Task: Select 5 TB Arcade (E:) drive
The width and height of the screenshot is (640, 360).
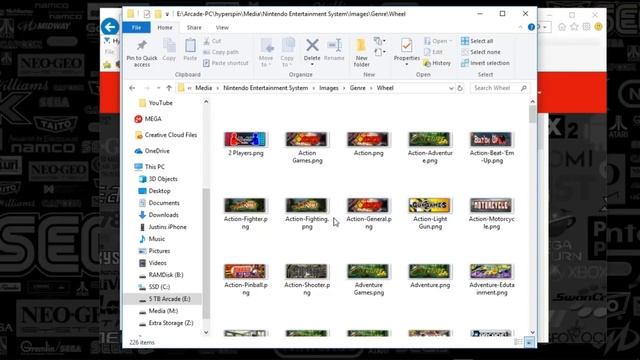Action: point(164,299)
